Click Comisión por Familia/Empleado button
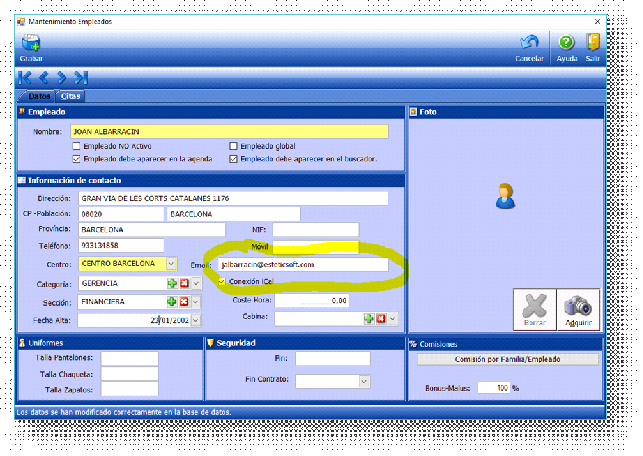 (x=505, y=359)
